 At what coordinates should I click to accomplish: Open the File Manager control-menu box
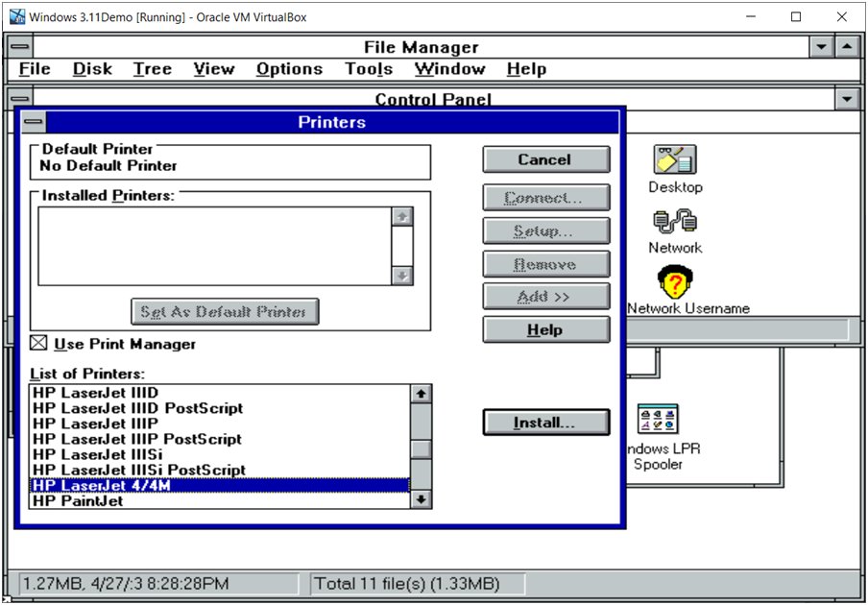point(20,46)
